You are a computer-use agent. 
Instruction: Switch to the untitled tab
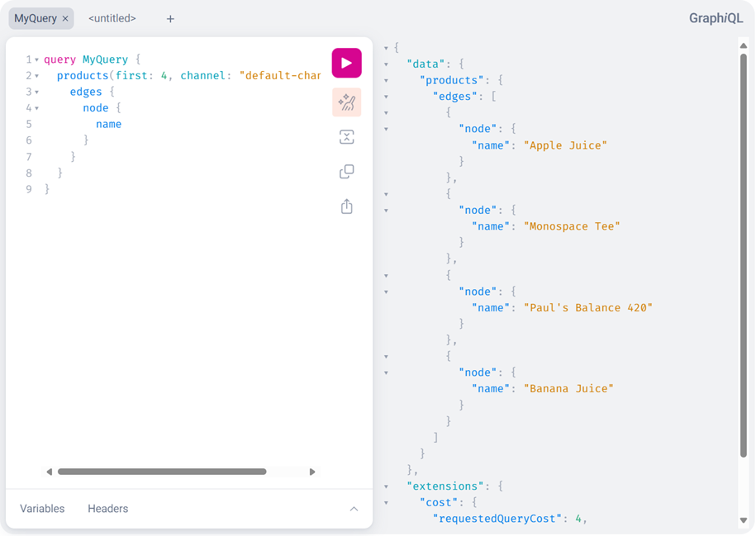pos(112,18)
